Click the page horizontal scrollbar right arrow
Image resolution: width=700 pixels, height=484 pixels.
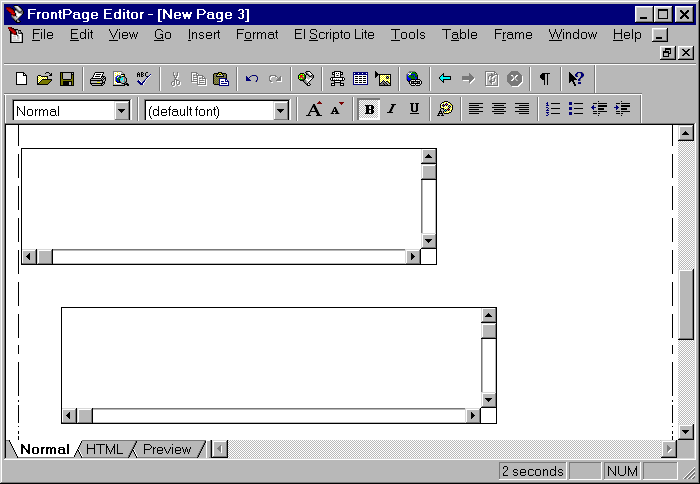[668, 449]
